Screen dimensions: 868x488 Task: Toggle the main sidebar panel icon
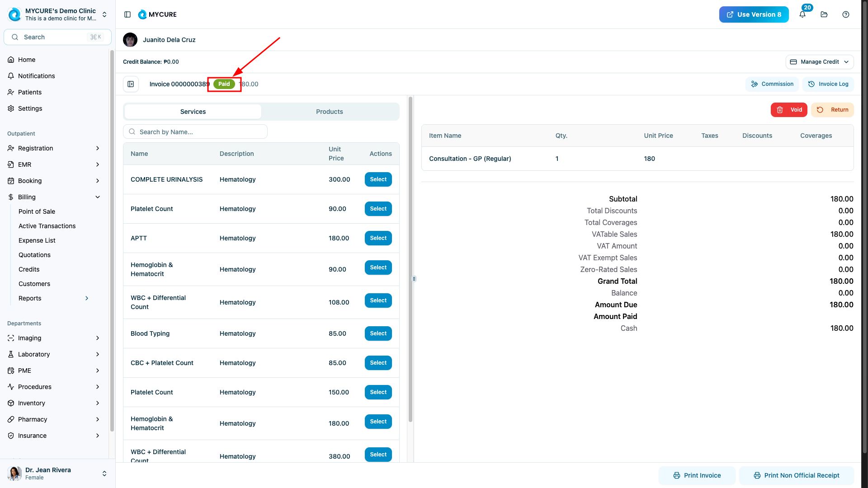(x=127, y=14)
